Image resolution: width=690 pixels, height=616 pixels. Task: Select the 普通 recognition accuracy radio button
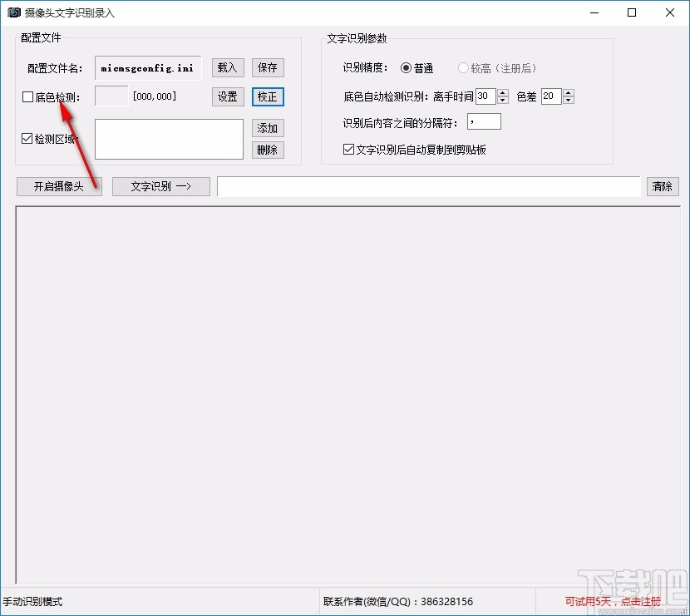click(x=407, y=69)
